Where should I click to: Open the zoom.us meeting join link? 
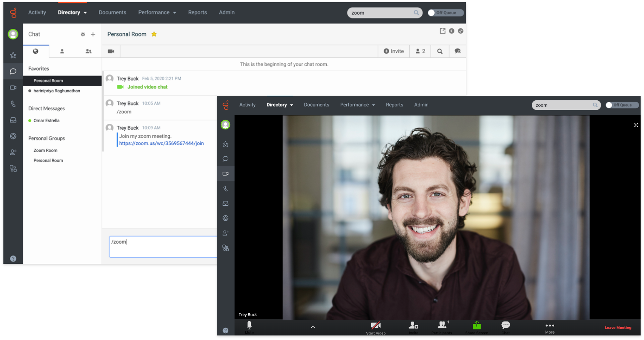pyautogui.click(x=161, y=143)
